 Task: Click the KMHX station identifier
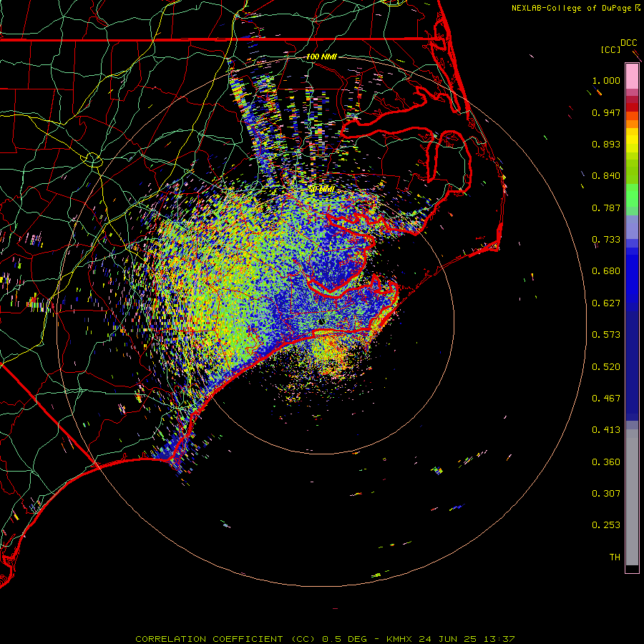[x=399, y=639]
